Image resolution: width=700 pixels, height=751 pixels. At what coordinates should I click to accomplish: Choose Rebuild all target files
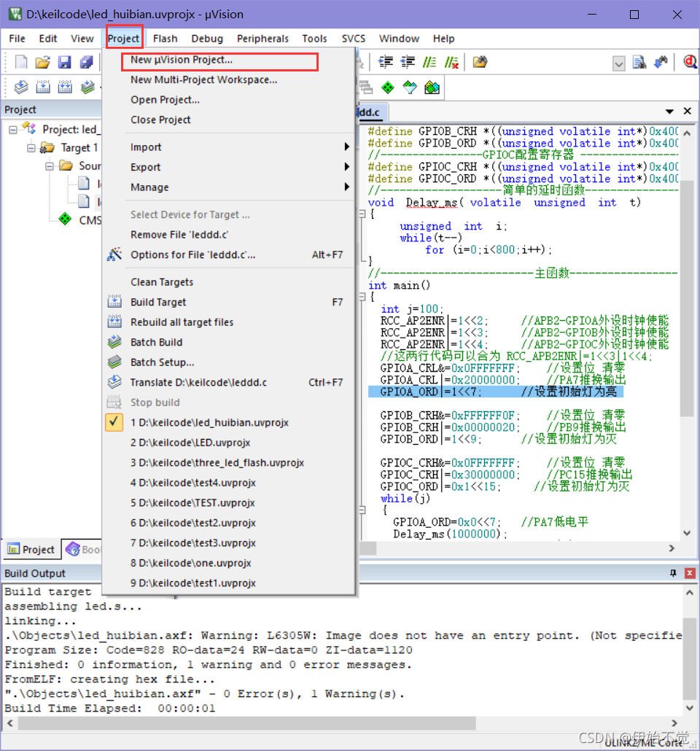pyautogui.click(x=229, y=322)
